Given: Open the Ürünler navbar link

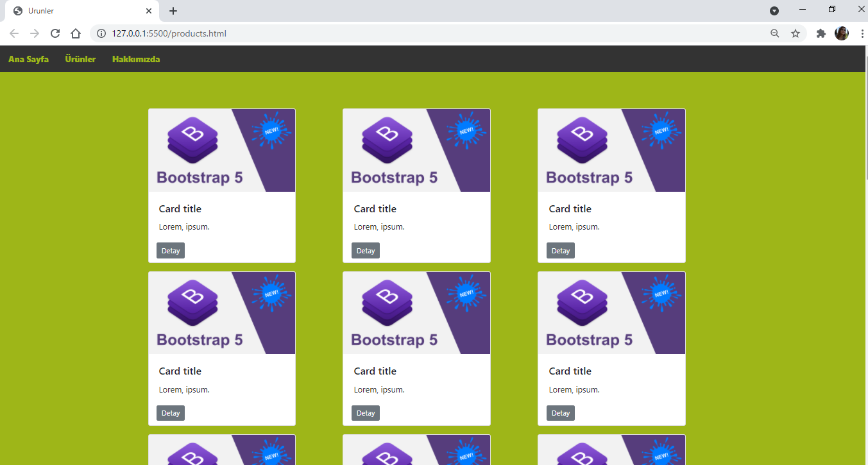Looking at the screenshot, I should click(x=80, y=59).
